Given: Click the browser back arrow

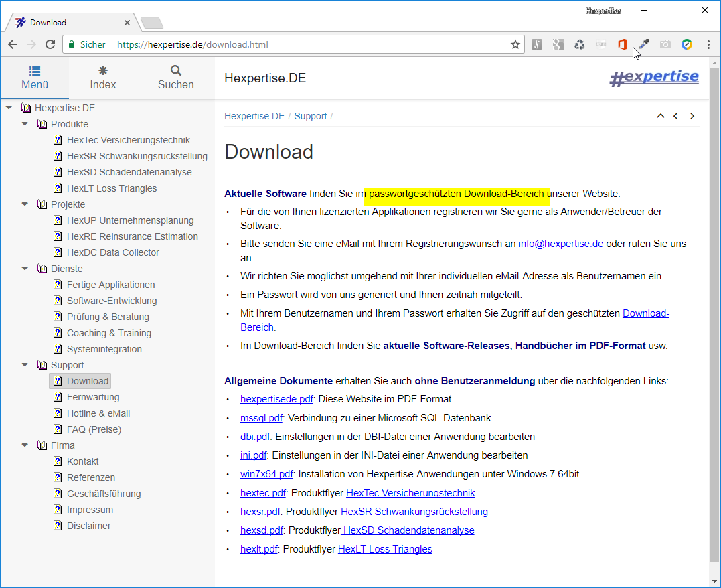Looking at the screenshot, I should click(13, 44).
